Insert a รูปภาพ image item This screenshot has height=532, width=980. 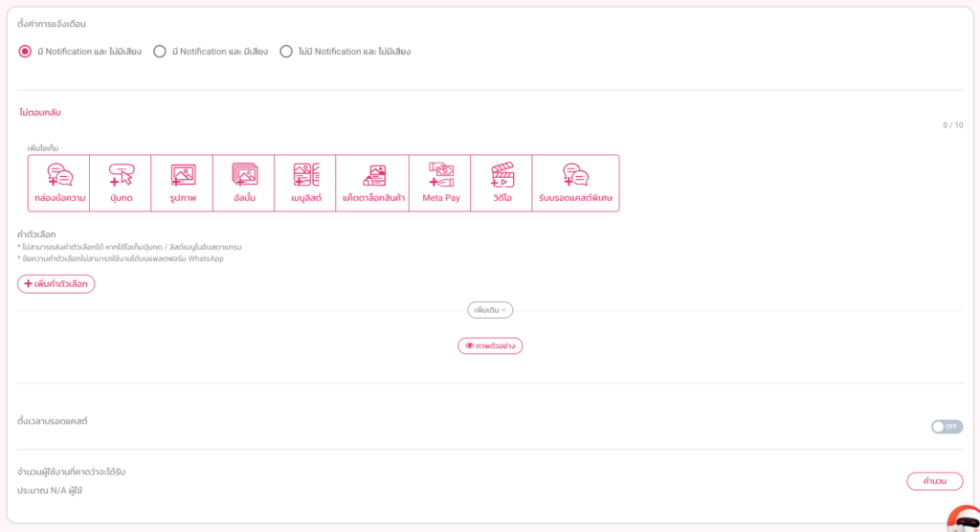[182, 183]
